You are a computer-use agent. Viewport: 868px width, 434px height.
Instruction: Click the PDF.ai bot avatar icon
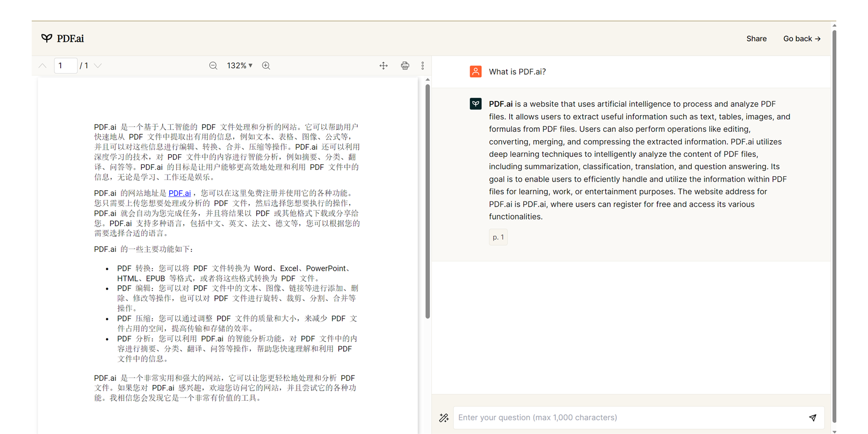(x=475, y=104)
